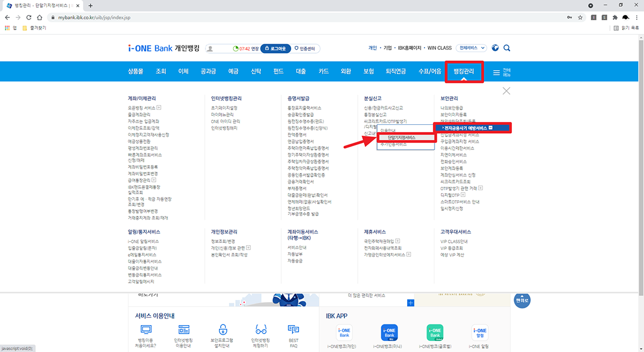Viewport: 644px width, 352px height.
Task: Open the Chrome three-dot menu
Action: pyautogui.click(x=637, y=17)
